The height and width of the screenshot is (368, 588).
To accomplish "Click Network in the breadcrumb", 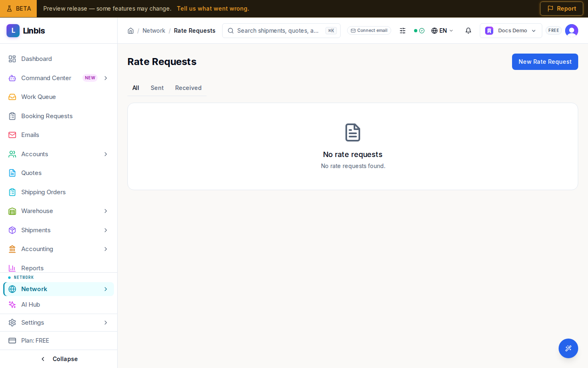I will click(x=154, y=31).
